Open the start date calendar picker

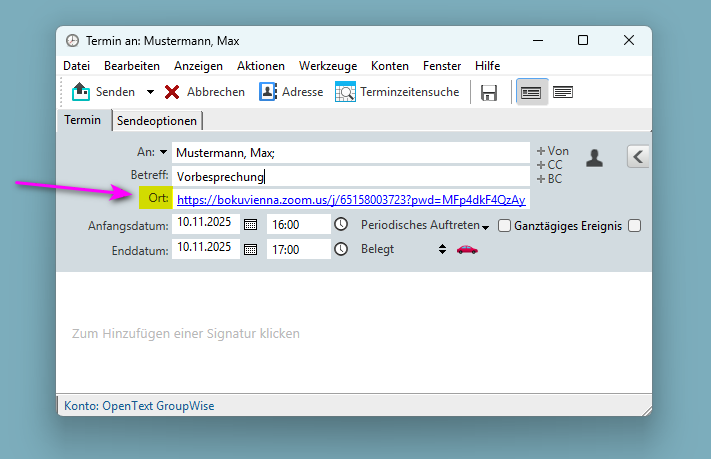click(x=251, y=225)
